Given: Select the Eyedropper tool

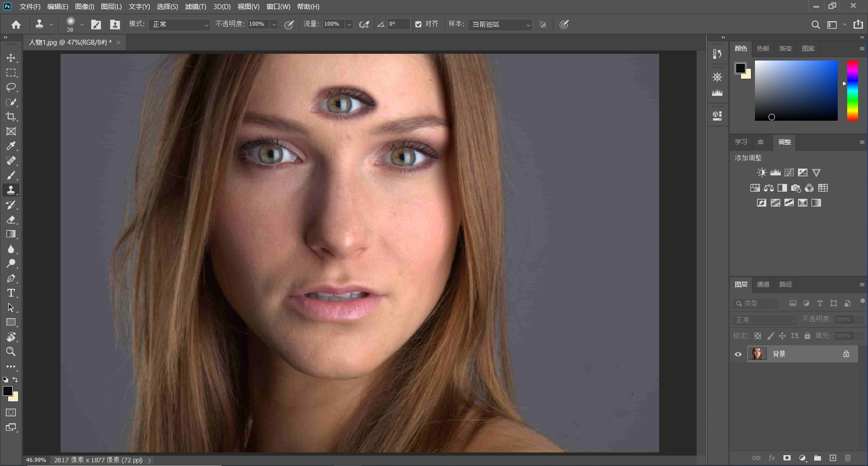Looking at the screenshot, I should pyautogui.click(x=11, y=146).
